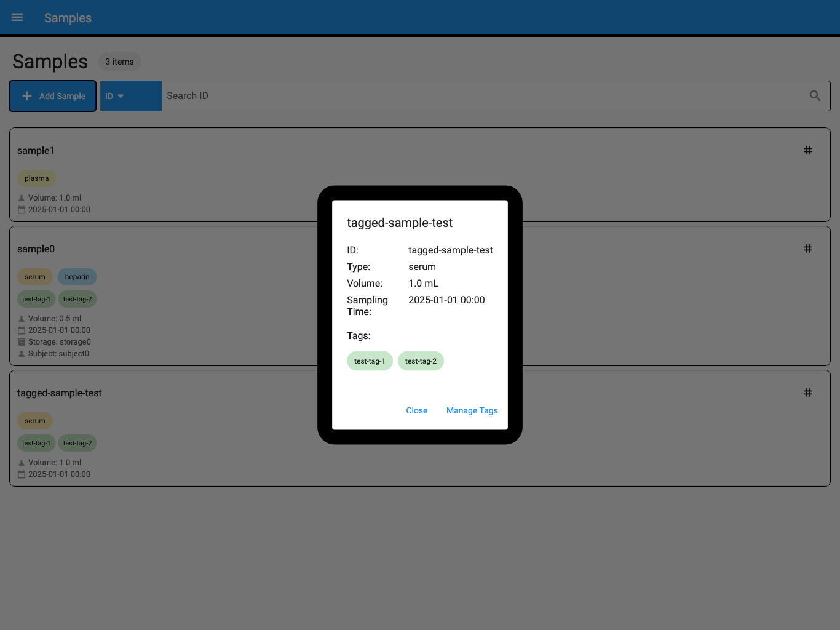Close the tagged-sample-test dialog
Image resolution: width=840 pixels, height=630 pixels.
[x=417, y=410]
